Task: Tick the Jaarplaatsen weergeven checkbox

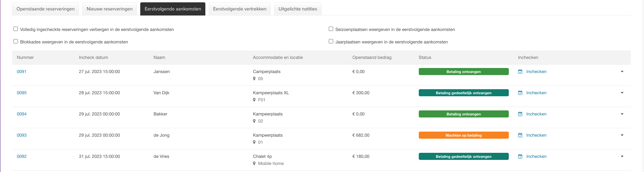Action: point(331,41)
